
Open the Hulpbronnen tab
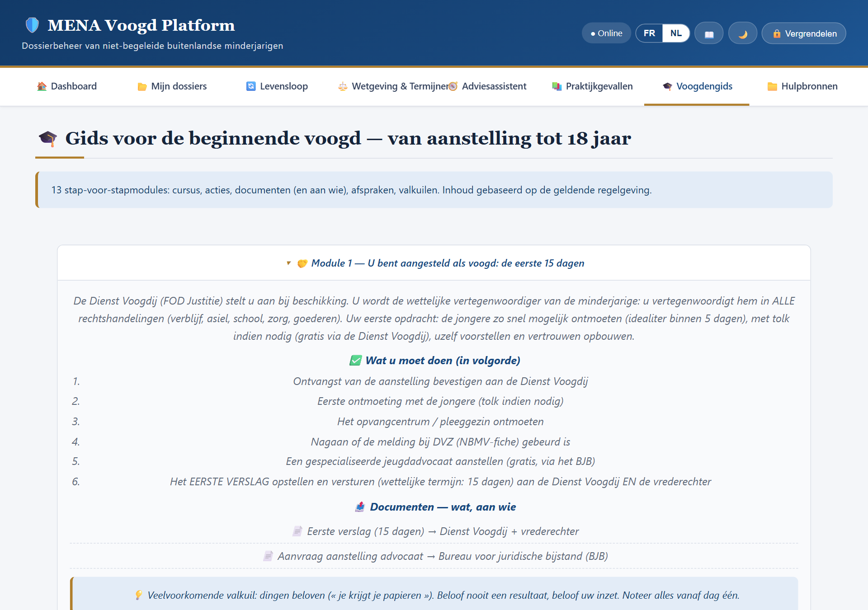click(802, 86)
